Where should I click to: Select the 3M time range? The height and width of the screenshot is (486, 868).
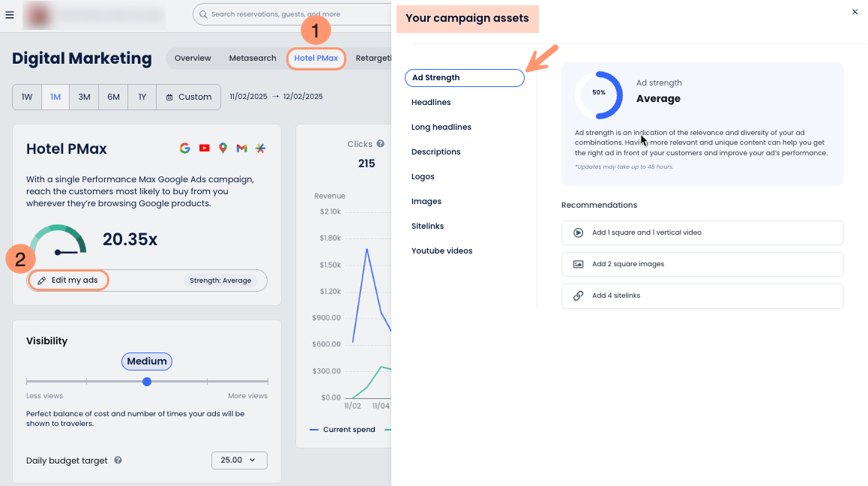(x=84, y=97)
